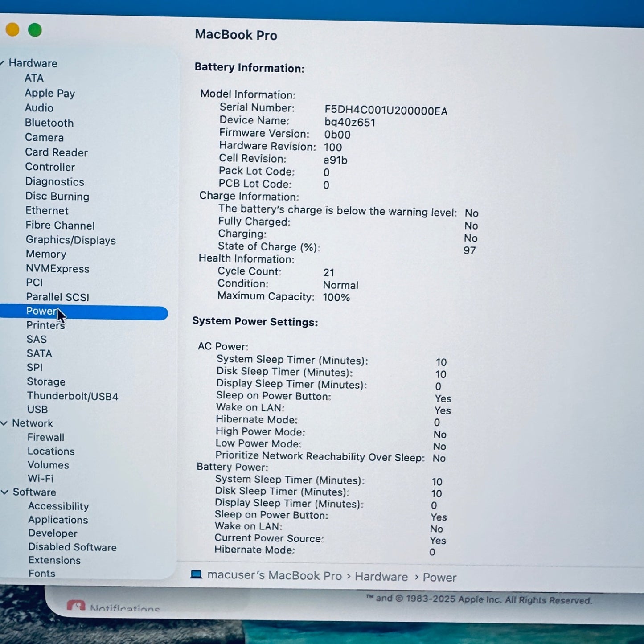Open the Disc Burning section
The height and width of the screenshot is (644, 644).
coord(57,196)
